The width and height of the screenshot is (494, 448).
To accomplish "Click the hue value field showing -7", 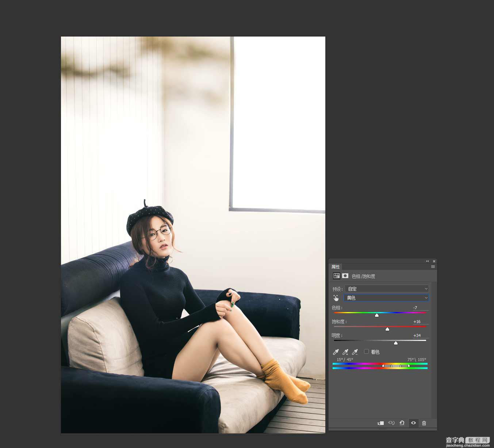I will tap(421, 308).
